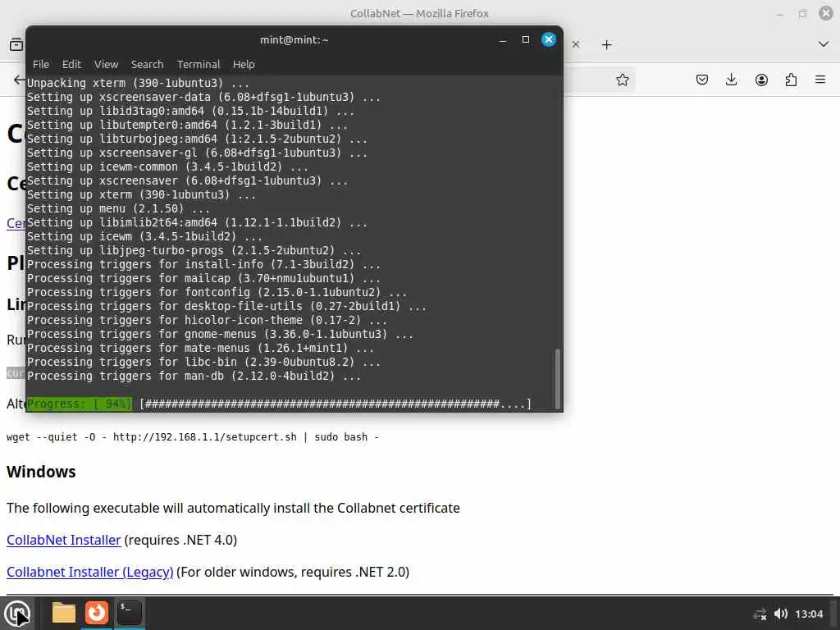Open the CollabNet Installer link

64,540
